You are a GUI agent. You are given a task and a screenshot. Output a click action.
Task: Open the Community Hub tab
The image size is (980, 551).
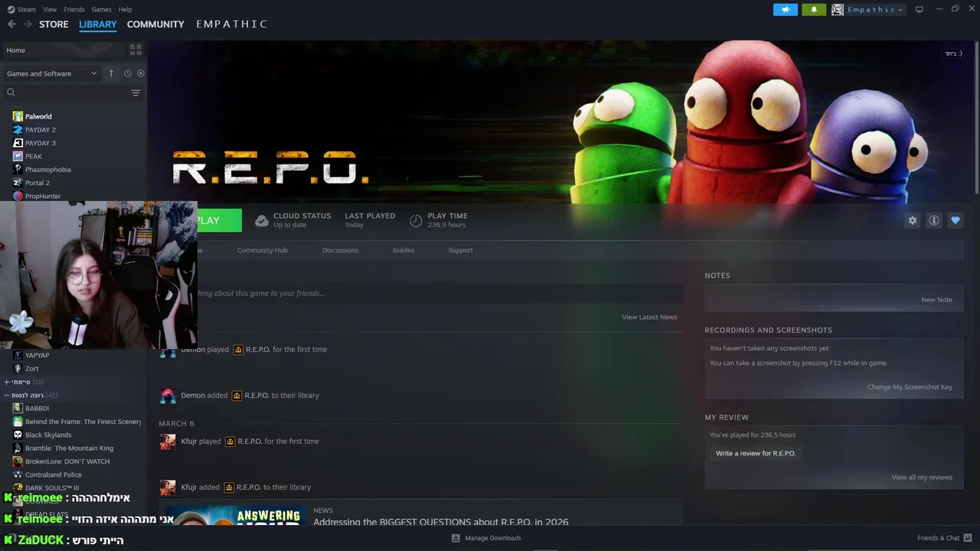(x=262, y=250)
